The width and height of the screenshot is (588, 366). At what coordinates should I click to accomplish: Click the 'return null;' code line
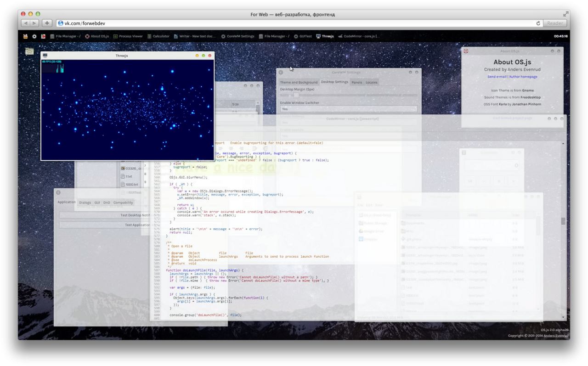tap(181, 232)
